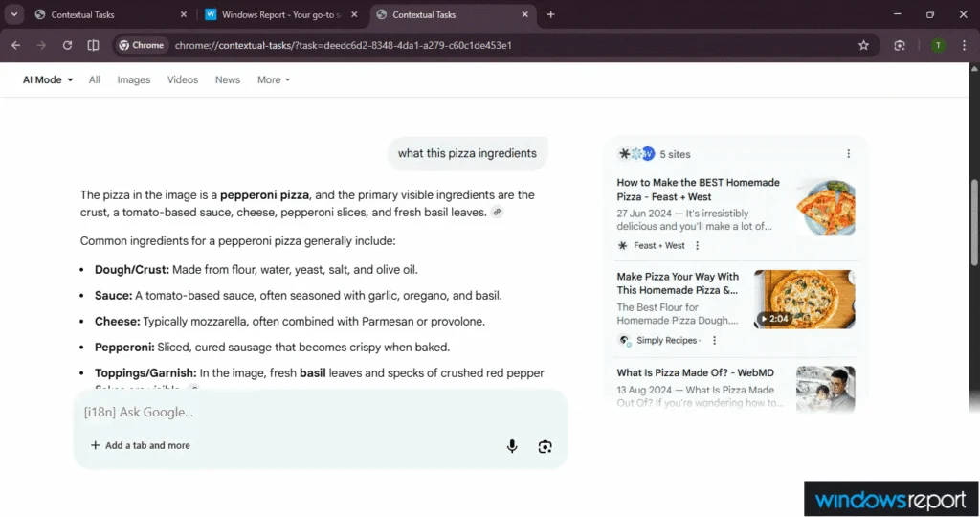Click the microphone voice search icon

(x=512, y=446)
